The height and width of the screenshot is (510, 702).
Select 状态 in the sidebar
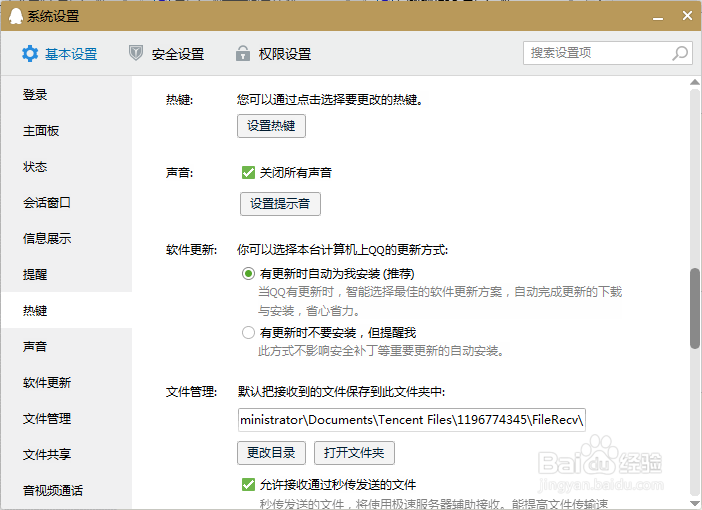click(66, 167)
